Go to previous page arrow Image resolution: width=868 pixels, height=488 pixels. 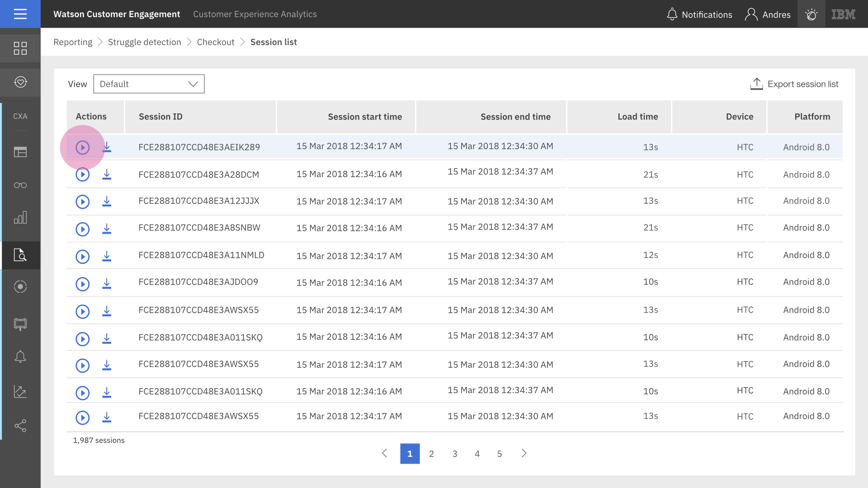[385, 453]
